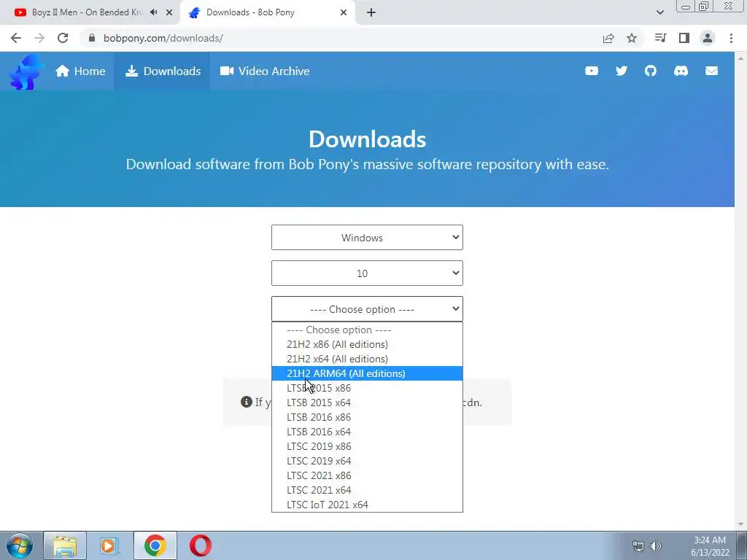Select 21H2 ARM64 (All editions)
747x560 pixels.
point(367,373)
